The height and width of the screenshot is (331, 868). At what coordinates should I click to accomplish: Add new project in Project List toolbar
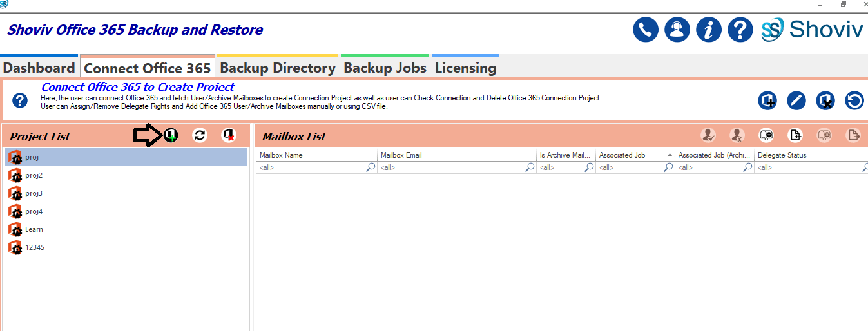point(171,135)
